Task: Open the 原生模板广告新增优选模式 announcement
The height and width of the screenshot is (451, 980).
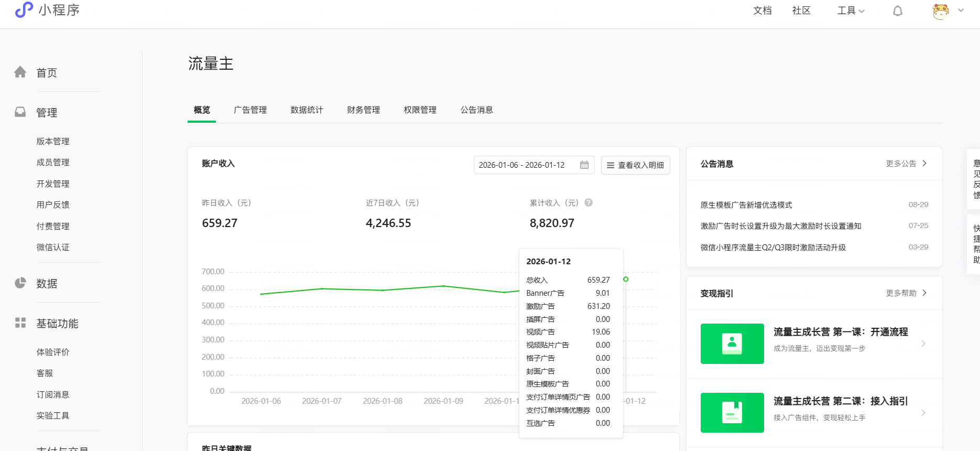Action: click(746, 205)
